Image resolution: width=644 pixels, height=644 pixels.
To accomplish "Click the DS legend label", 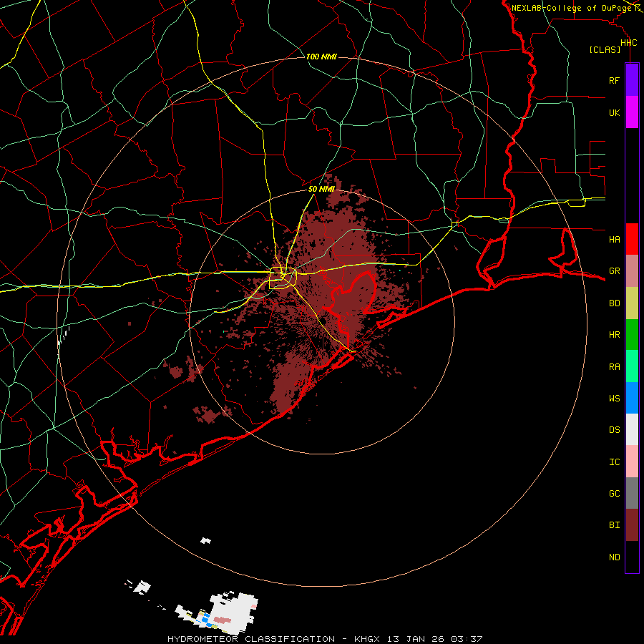I will pos(614,430).
